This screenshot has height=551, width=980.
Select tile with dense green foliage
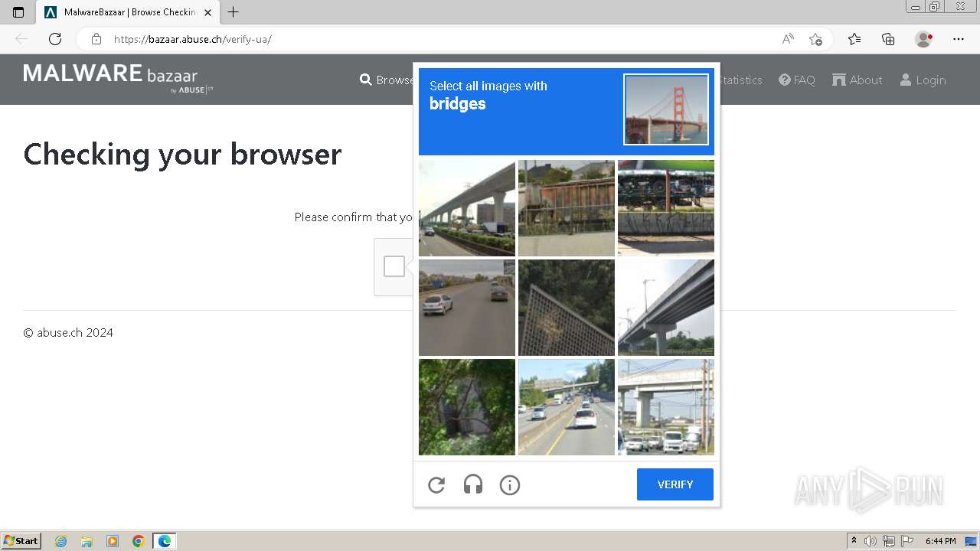tap(467, 407)
